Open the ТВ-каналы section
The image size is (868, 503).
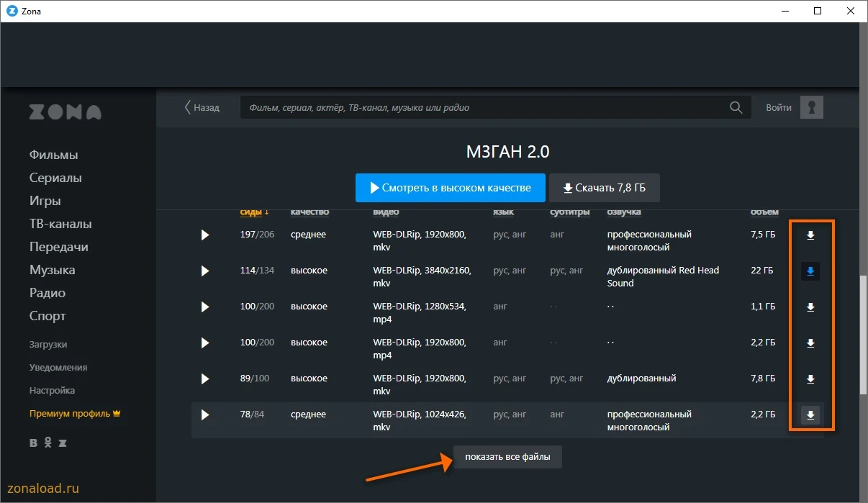(60, 224)
